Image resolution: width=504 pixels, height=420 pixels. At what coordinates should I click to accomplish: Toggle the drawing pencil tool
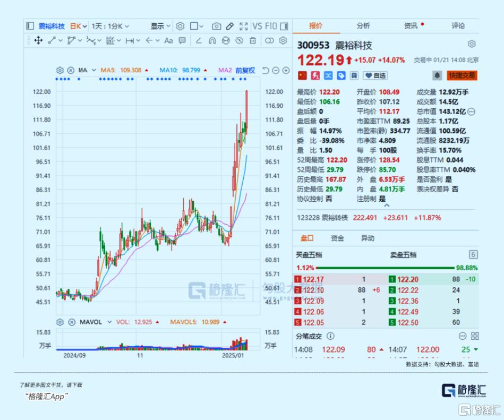click(x=230, y=26)
